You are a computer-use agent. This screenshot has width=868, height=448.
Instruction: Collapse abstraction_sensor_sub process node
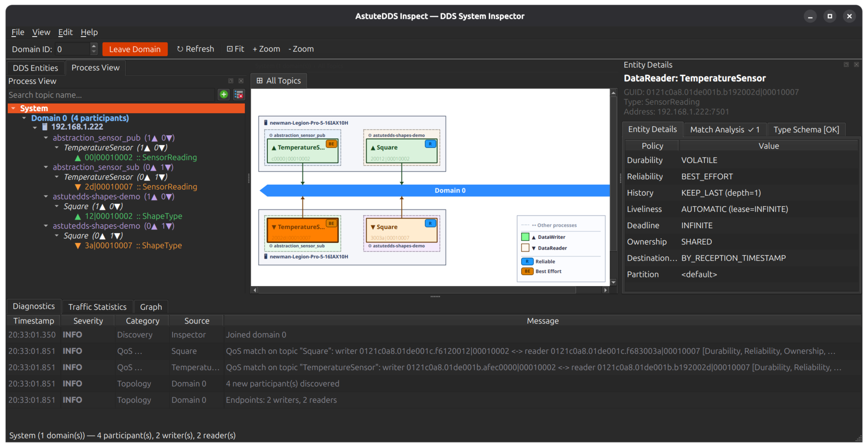(x=45, y=167)
